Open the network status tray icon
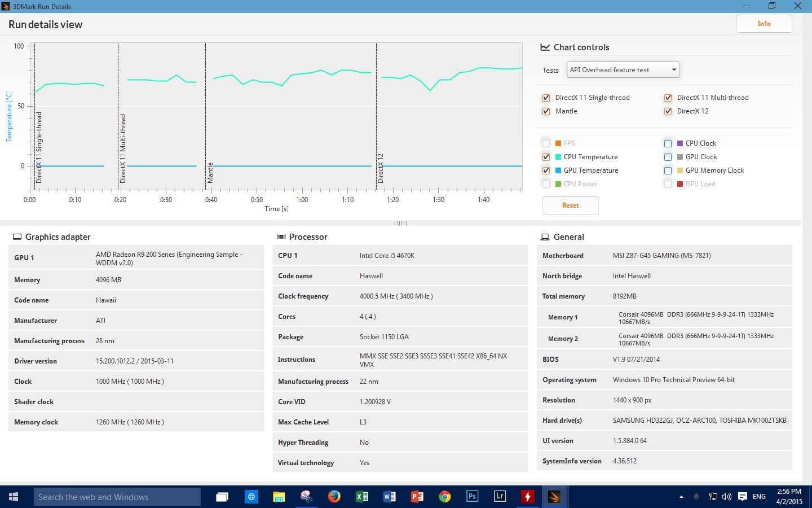Screen dimensions: 812x508 pos(713,497)
